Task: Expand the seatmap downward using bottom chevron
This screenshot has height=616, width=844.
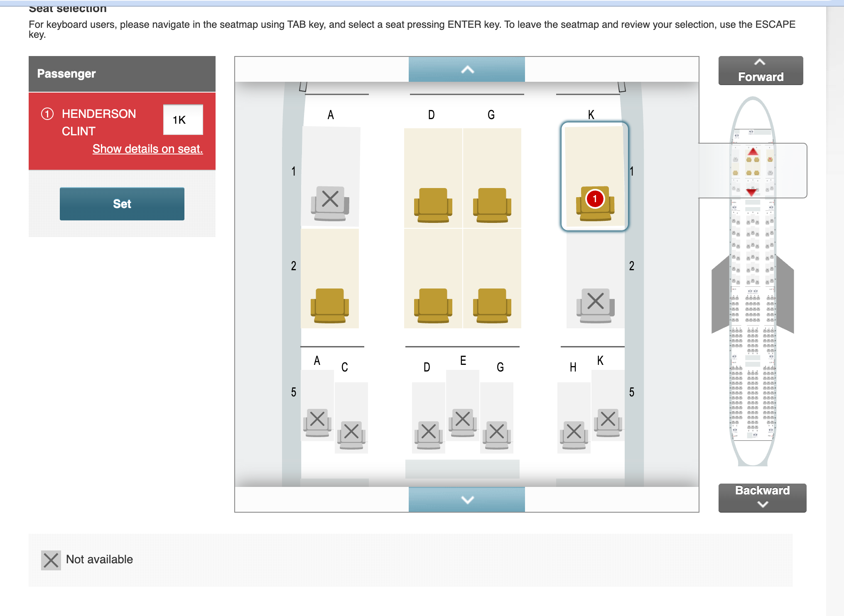Action: coord(467,500)
